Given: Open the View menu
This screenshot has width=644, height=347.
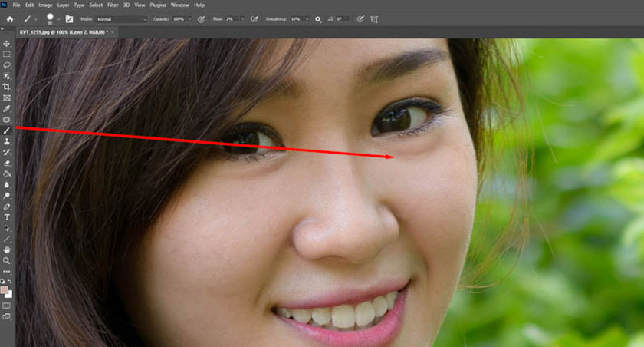Looking at the screenshot, I should point(140,5).
